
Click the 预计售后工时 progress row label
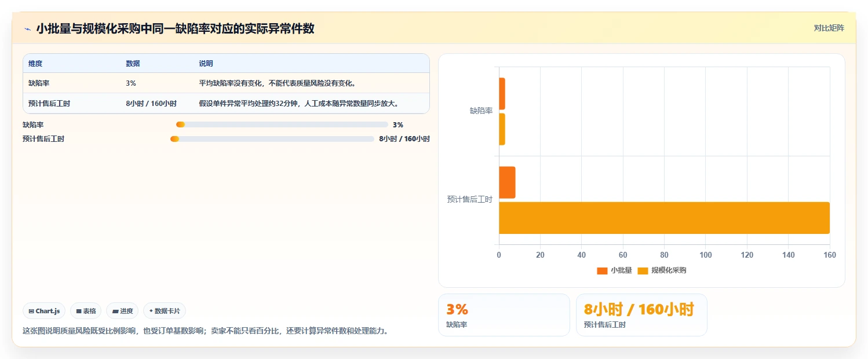click(43, 139)
